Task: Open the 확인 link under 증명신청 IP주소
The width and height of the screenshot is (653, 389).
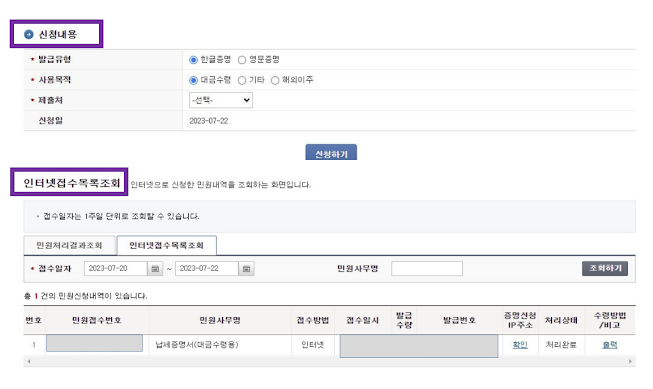Action: click(x=520, y=345)
